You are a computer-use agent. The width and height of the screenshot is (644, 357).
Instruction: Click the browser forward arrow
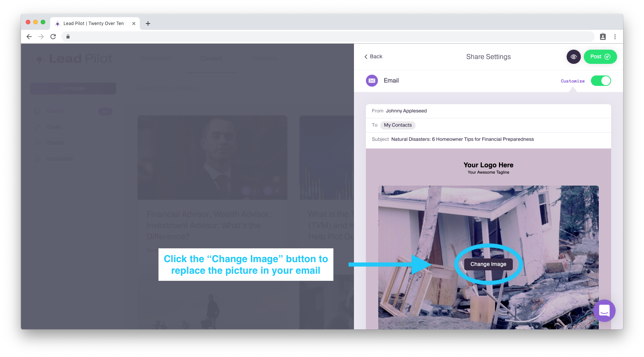[41, 37]
